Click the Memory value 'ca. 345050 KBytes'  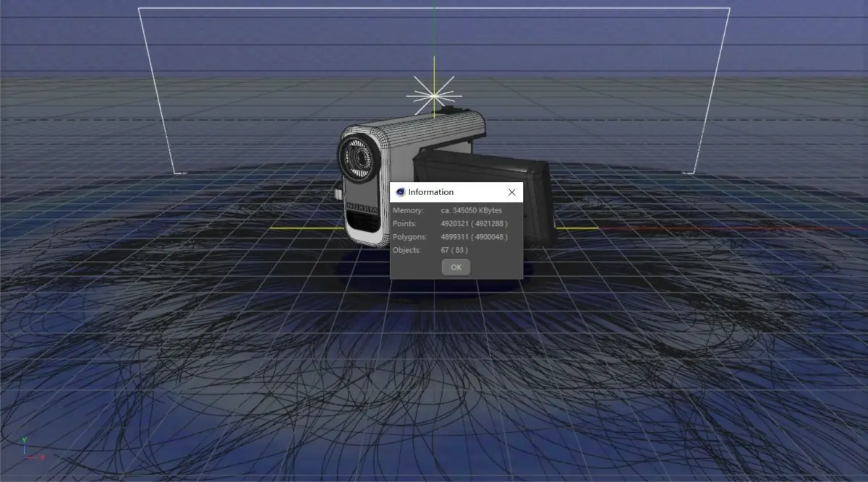[472, 210]
